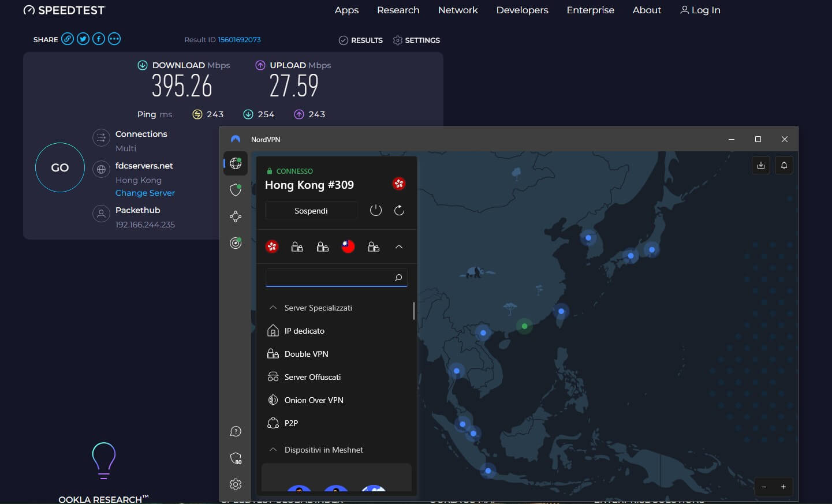Viewport: 832px width, 504px height.
Task: Zoom in the NordVPN map
Action: [784, 487]
